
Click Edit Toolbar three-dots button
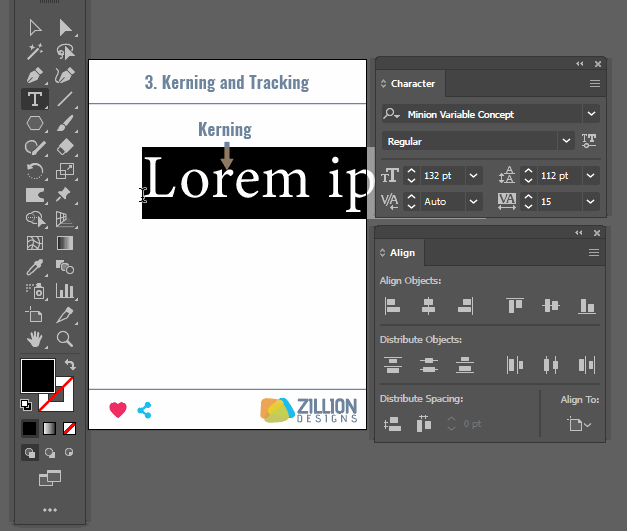(50, 510)
